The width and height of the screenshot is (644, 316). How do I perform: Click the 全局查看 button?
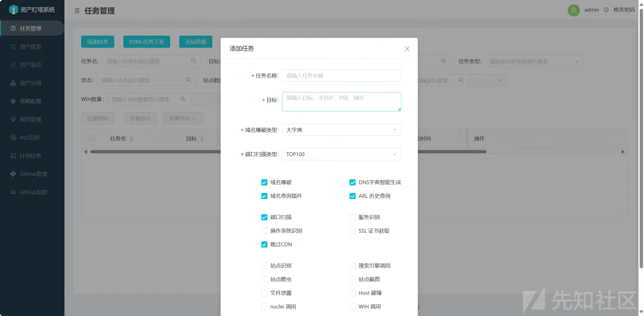196,42
